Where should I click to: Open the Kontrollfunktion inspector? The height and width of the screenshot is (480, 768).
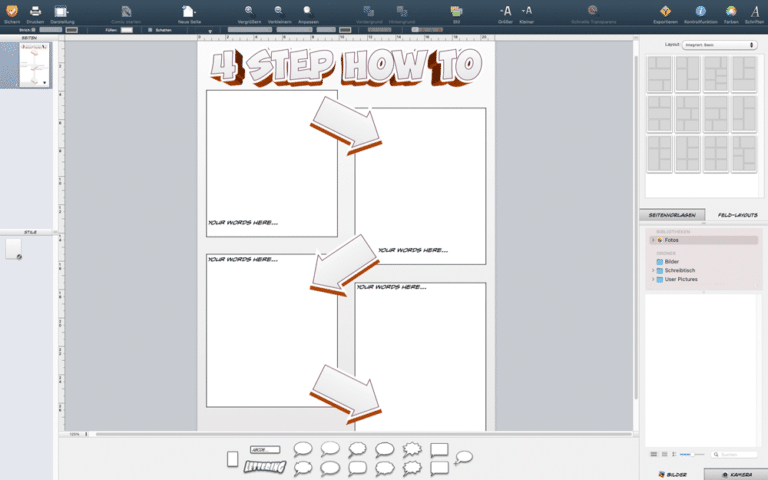click(x=700, y=11)
